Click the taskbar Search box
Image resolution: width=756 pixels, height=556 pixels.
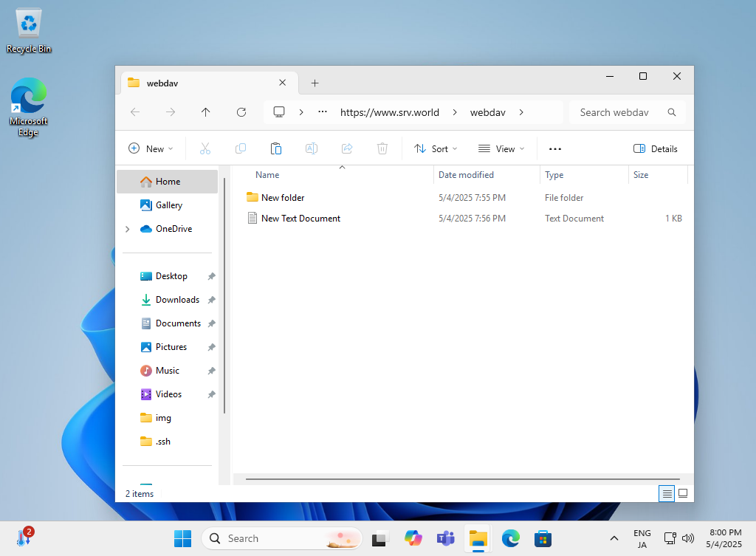[281, 538]
